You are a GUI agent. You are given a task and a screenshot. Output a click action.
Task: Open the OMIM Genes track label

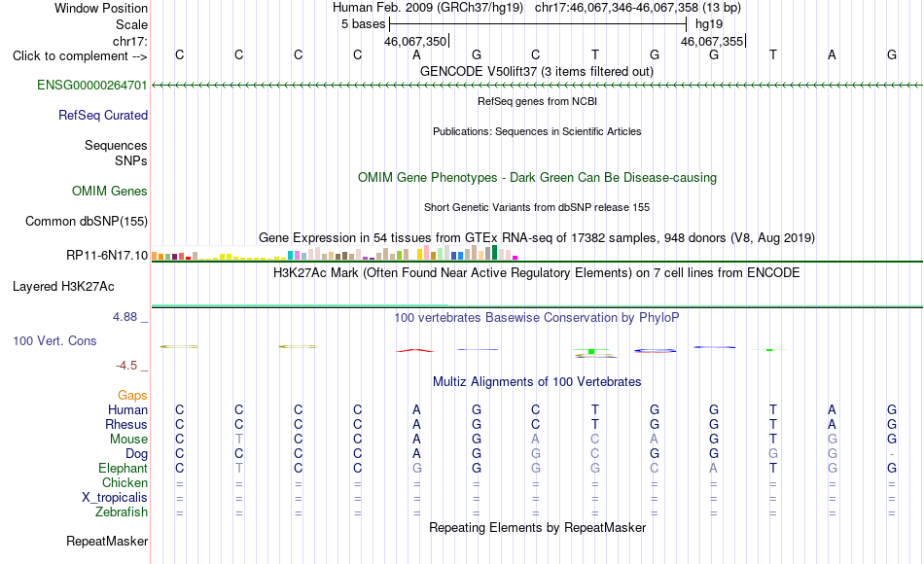(109, 191)
